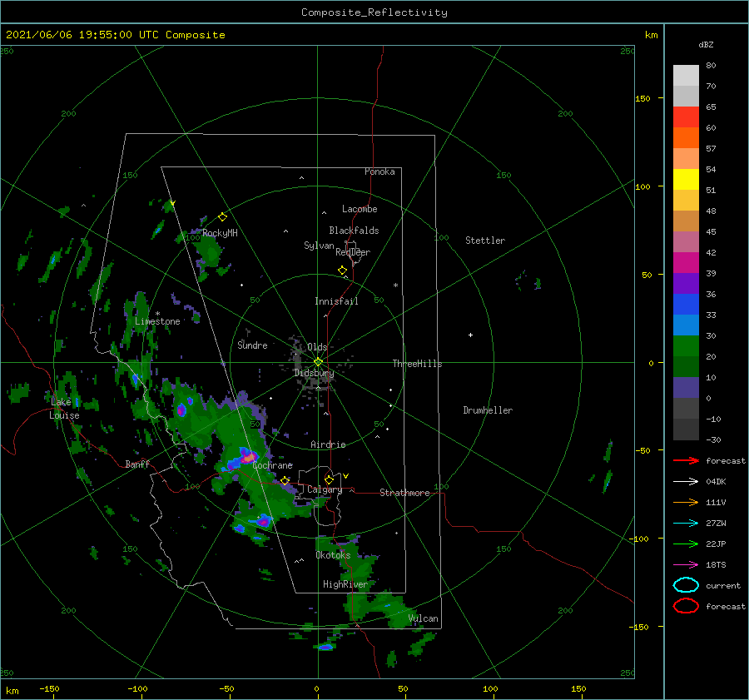749x700 pixels.
Task: Click the Blackfalds city label
Action: coord(354,231)
